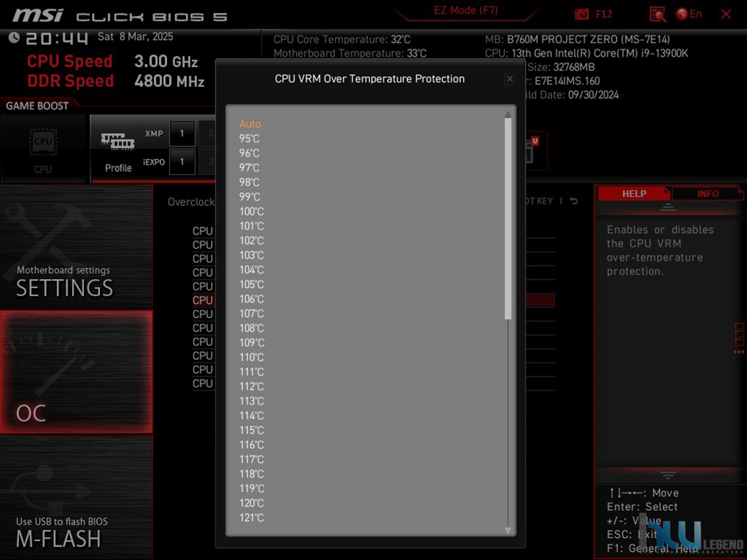Click the F12 screenshot camera icon
Viewport: 747px width, 560px height.
581,14
